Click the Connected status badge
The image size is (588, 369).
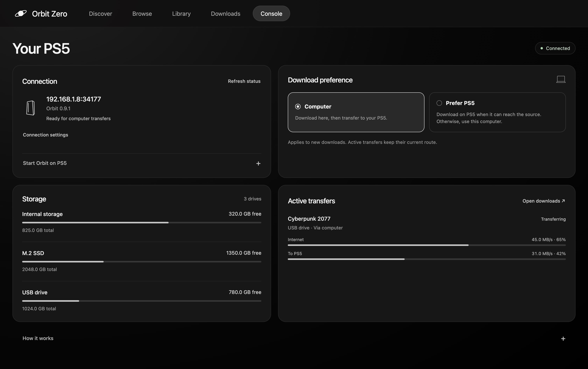[555, 48]
